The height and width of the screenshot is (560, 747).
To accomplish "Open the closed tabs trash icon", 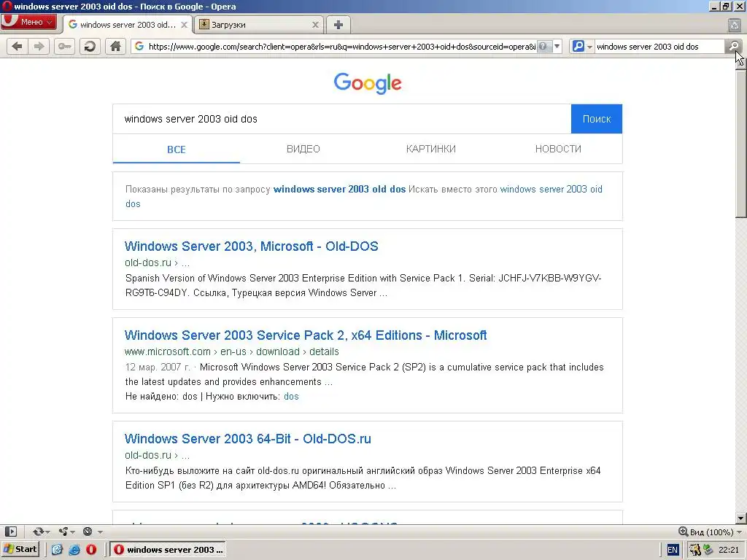I will pyautogui.click(x=734, y=25).
